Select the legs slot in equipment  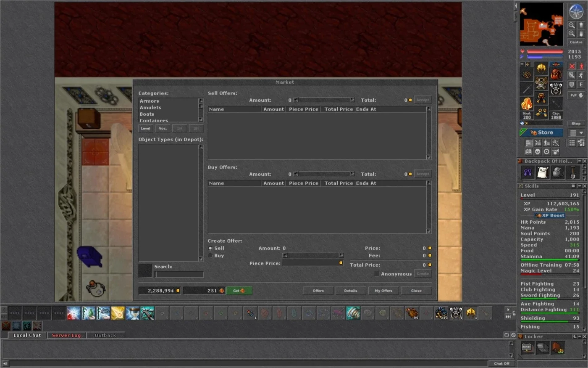[541, 98]
